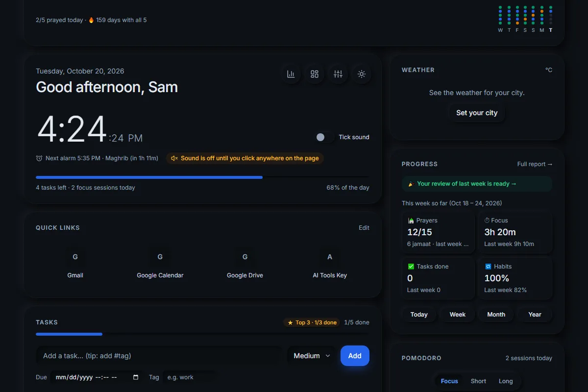Screen dimensions: 588x392
Task: Open the Focus 3h 20m stat card
Action: coord(515,232)
